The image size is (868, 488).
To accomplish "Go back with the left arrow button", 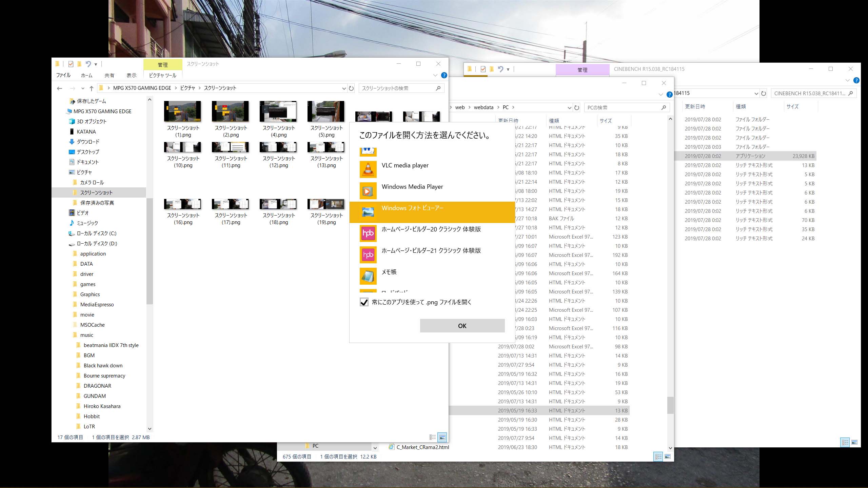I will pyautogui.click(x=60, y=88).
